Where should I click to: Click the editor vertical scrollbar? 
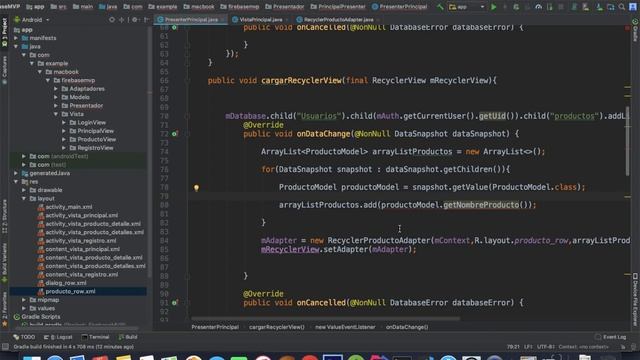628,141
